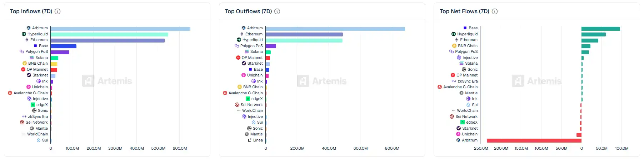The width and height of the screenshot is (644, 159).
Task: Click Unichain label in Net Flows chart
Action: tap(470, 134)
